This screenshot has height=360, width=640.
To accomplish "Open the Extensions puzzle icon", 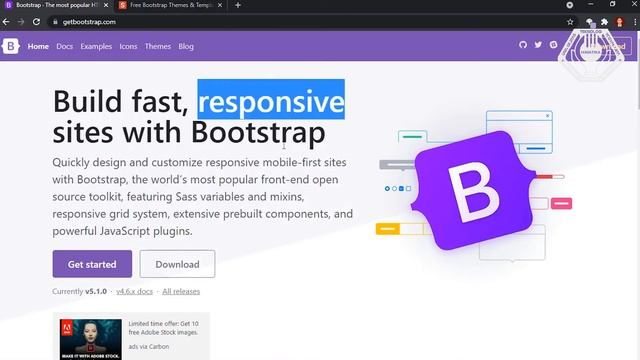I will pos(604,22).
